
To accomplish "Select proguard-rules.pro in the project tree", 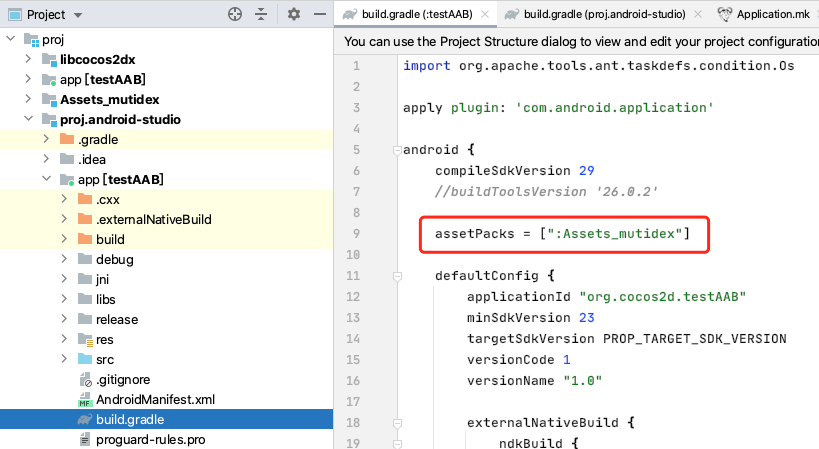I will pos(150,440).
